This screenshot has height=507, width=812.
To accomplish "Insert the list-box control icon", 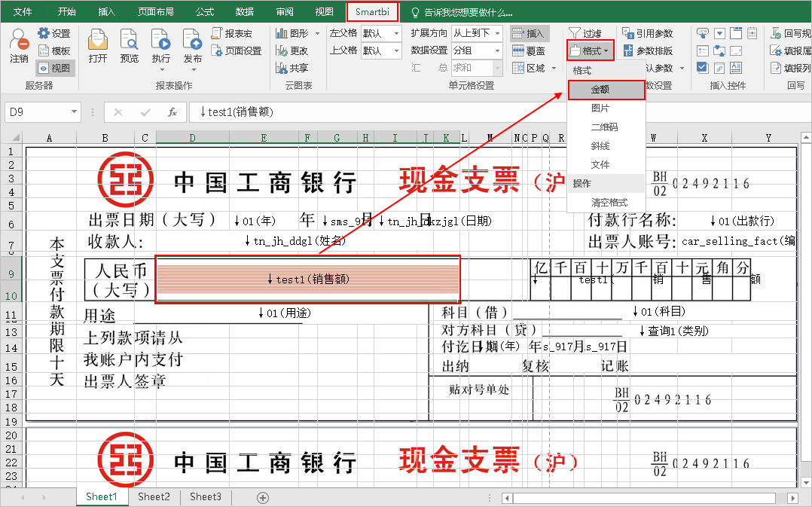I will (703, 50).
